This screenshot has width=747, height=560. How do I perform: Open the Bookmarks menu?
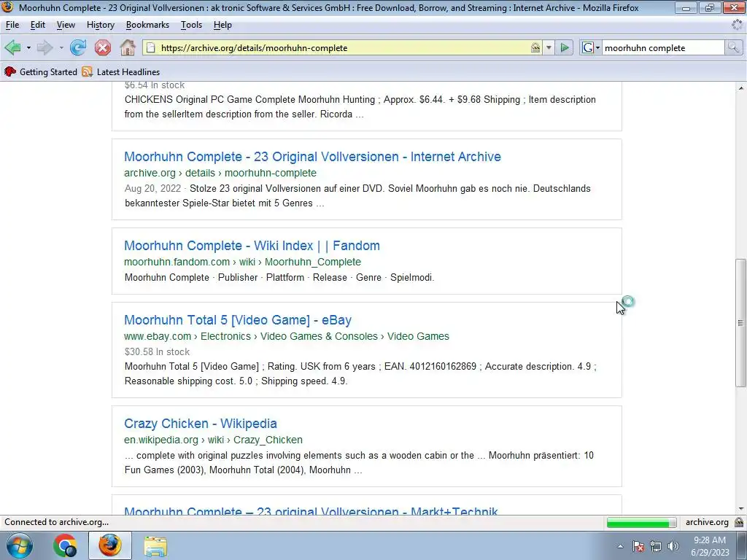coord(147,25)
